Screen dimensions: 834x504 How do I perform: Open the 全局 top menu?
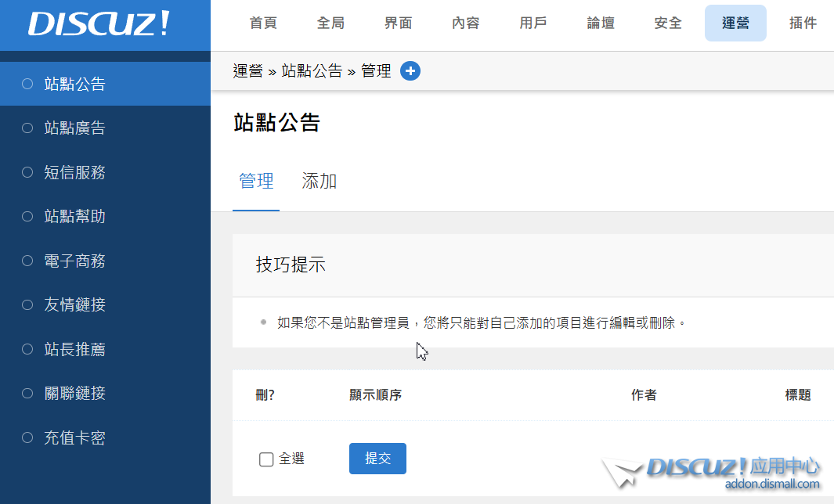coord(330,23)
